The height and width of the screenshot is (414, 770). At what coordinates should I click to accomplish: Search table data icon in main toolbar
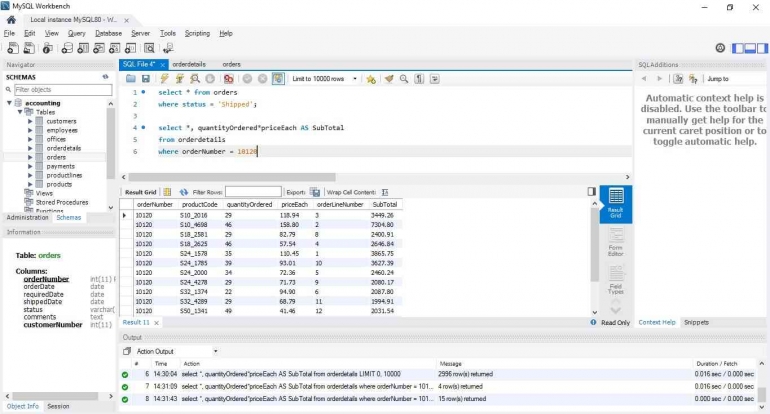[x=149, y=48]
